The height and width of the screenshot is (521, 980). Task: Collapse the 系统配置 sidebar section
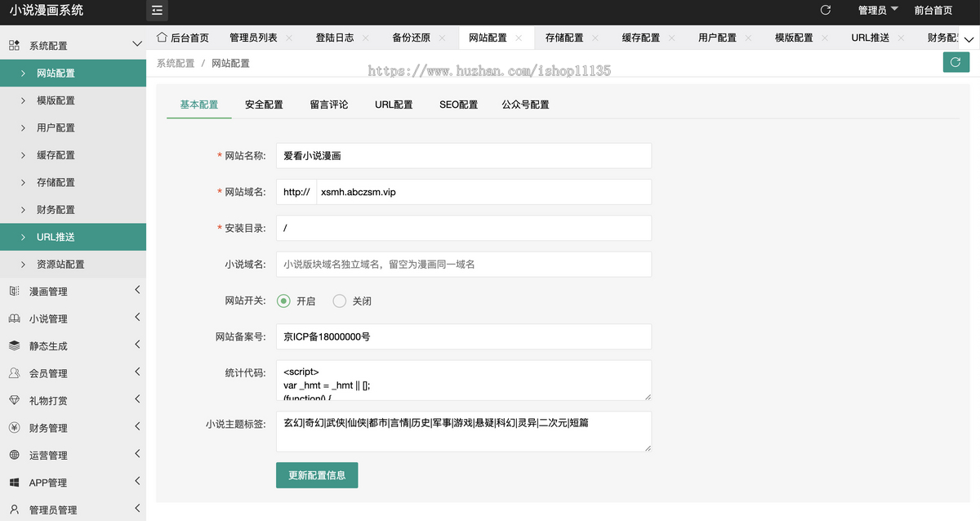click(x=136, y=45)
